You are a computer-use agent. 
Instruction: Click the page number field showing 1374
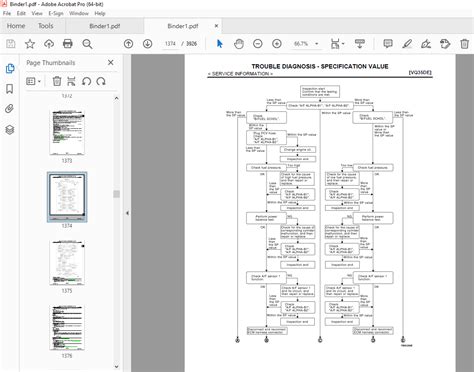coord(170,44)
